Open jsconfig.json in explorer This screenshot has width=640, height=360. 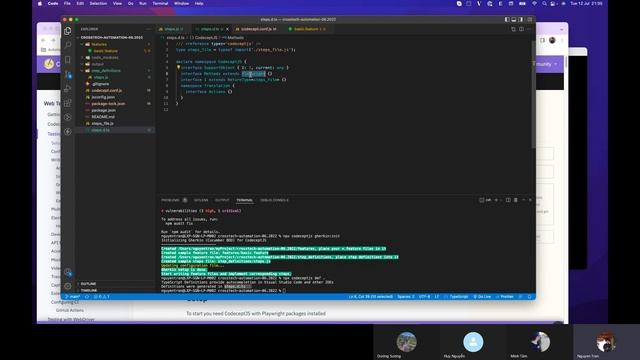(x=103, y=97)
